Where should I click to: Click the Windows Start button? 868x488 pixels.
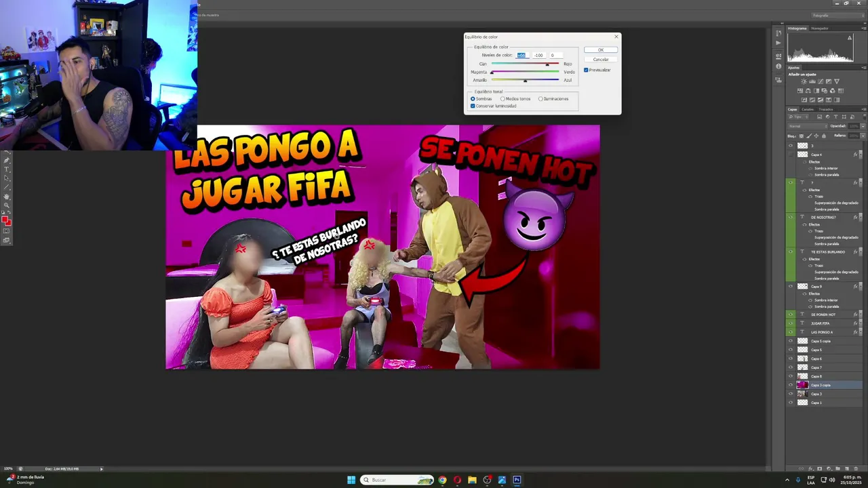351,480
